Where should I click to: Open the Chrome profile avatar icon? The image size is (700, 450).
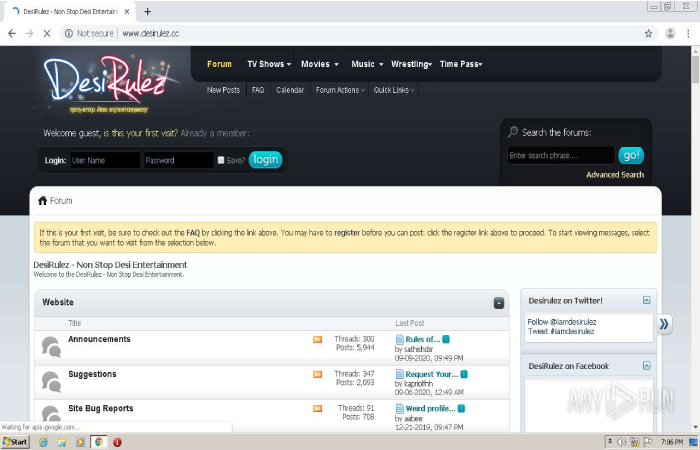[x=670, y=33]
